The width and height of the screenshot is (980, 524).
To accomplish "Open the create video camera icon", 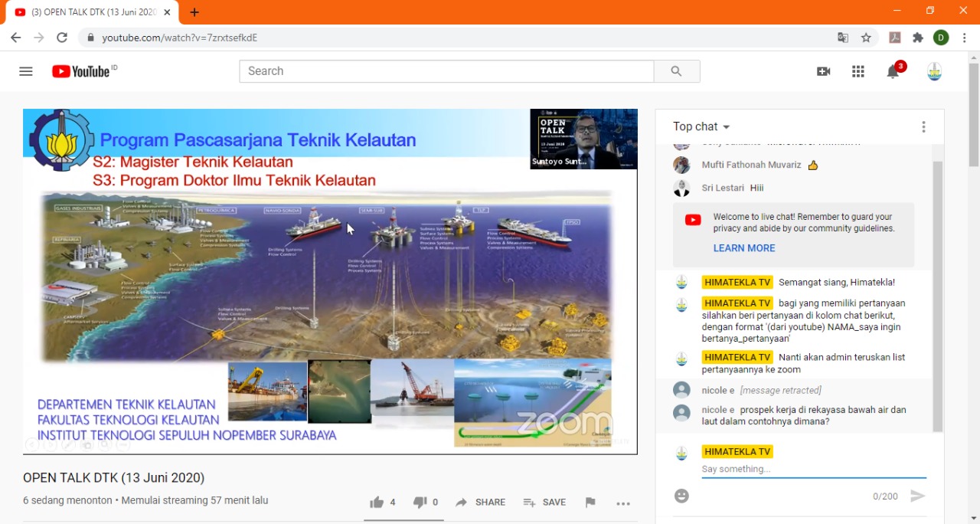I will 824,71.
